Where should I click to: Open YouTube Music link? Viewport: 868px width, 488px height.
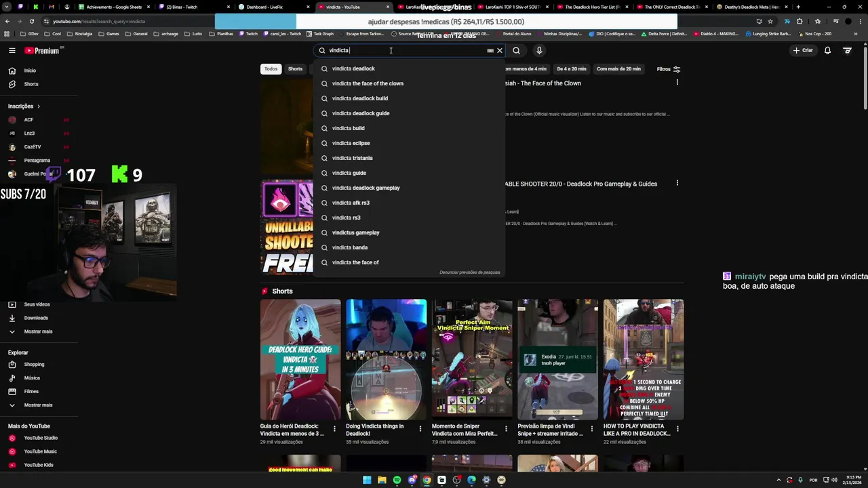pyautogui.click(x=40, y=451)
